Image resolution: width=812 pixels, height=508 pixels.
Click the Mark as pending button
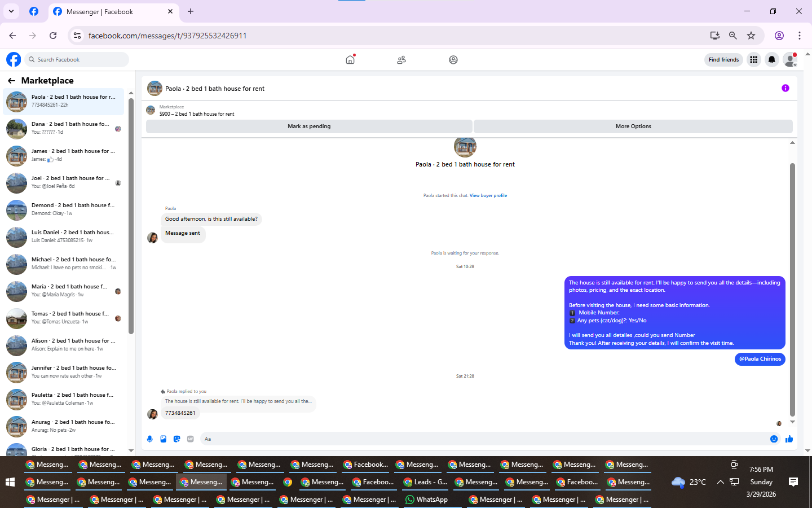[x=309, y=126]
